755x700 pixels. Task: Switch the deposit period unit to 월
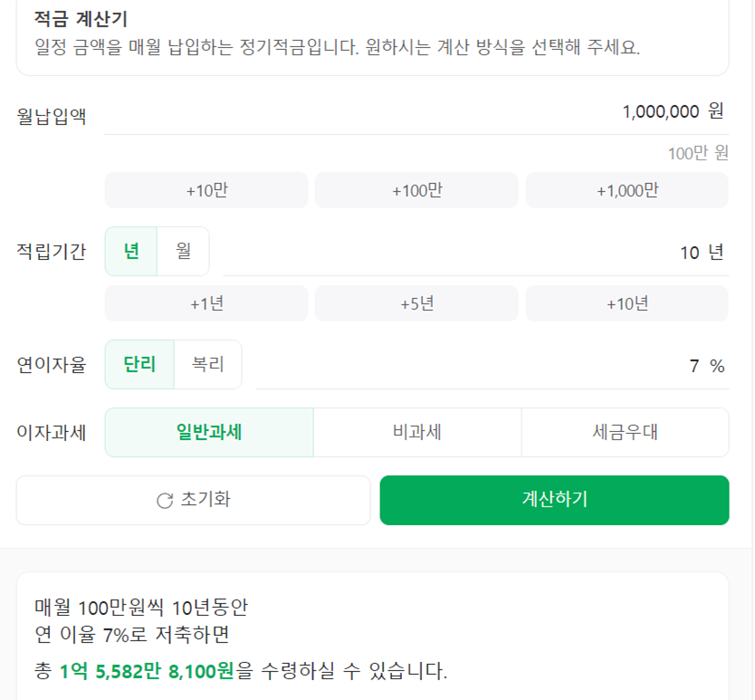coord(182,251)
